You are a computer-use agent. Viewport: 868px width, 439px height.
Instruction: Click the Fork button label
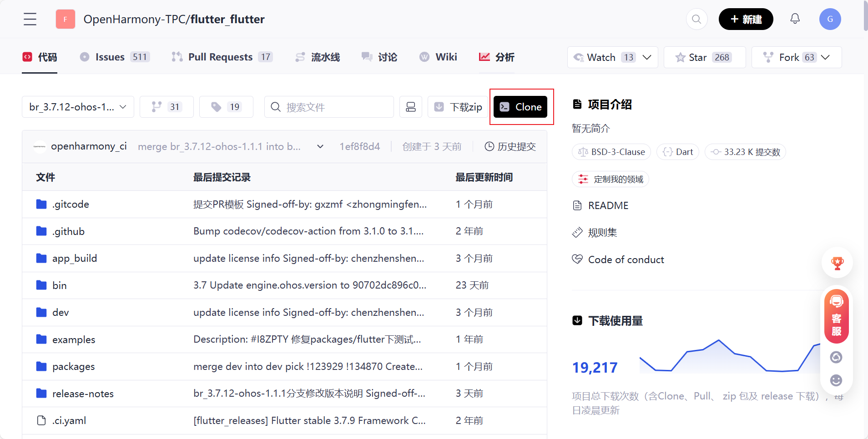pyautogui.click(x=789, y=57)
